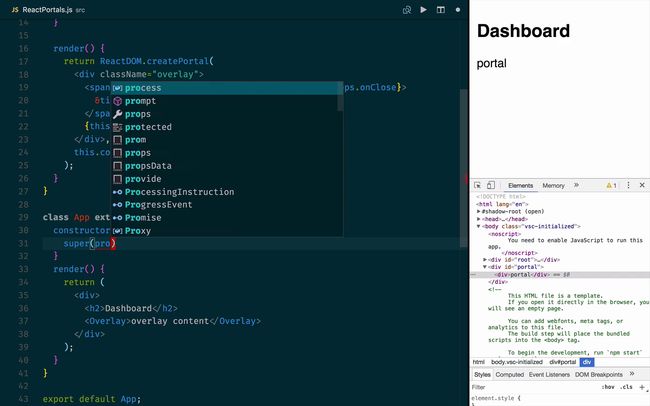Open the Computed pane tab

pyautogui.click(x=509, y=374)
